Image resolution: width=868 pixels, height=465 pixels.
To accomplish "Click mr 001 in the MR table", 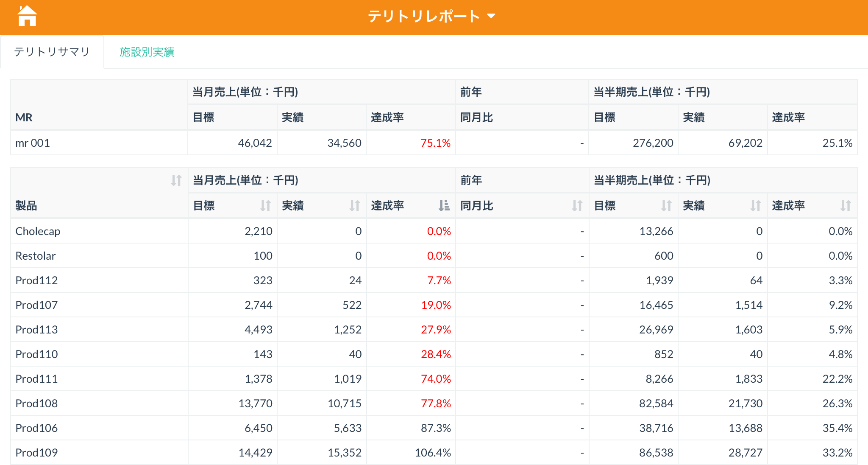I will pos(33,143).
